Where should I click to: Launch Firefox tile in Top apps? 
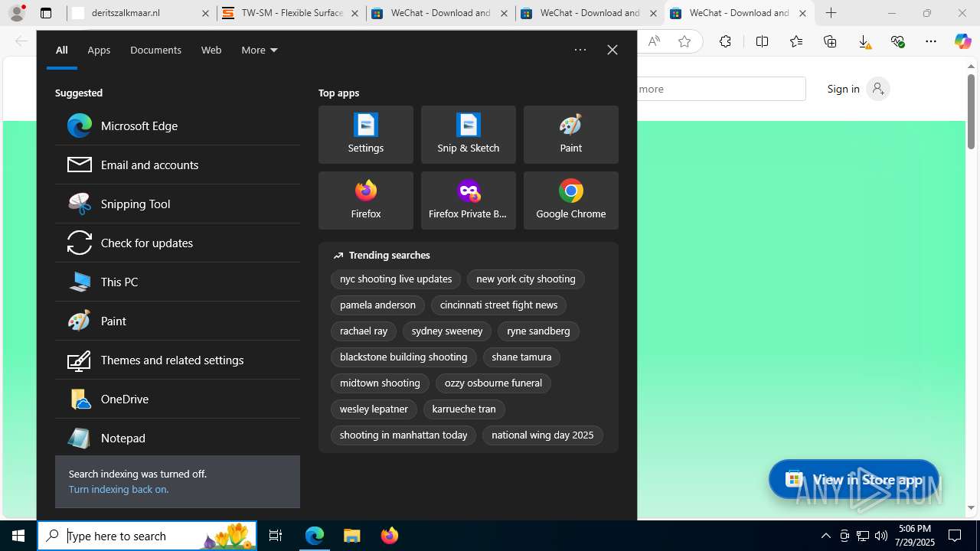[366, 201]
